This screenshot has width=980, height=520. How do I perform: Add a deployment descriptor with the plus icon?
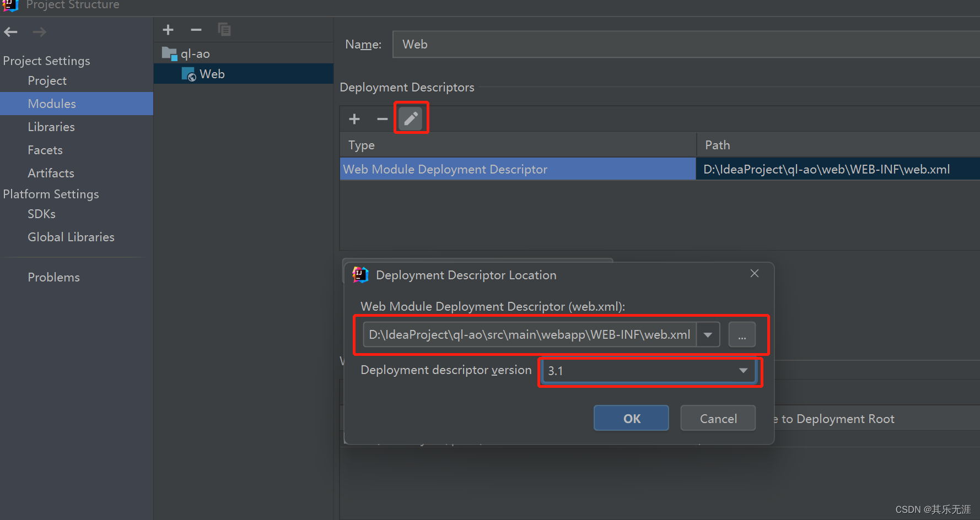click(354, 119)
